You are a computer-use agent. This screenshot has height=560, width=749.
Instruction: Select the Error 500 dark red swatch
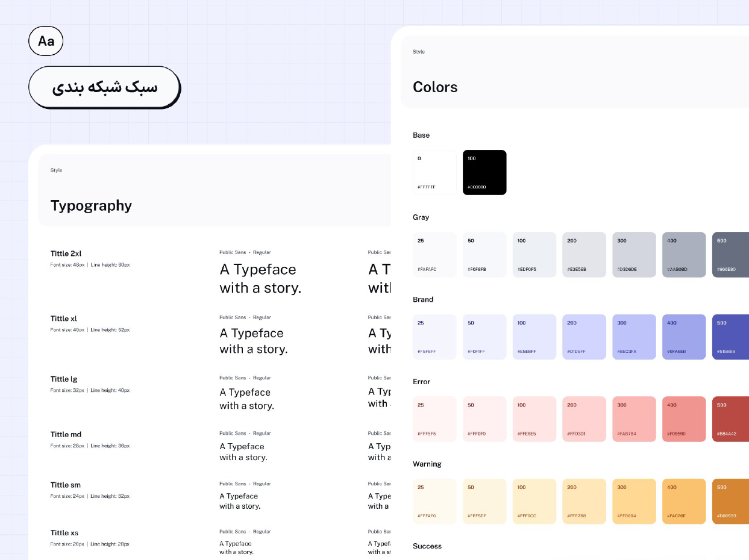(730, 419)
